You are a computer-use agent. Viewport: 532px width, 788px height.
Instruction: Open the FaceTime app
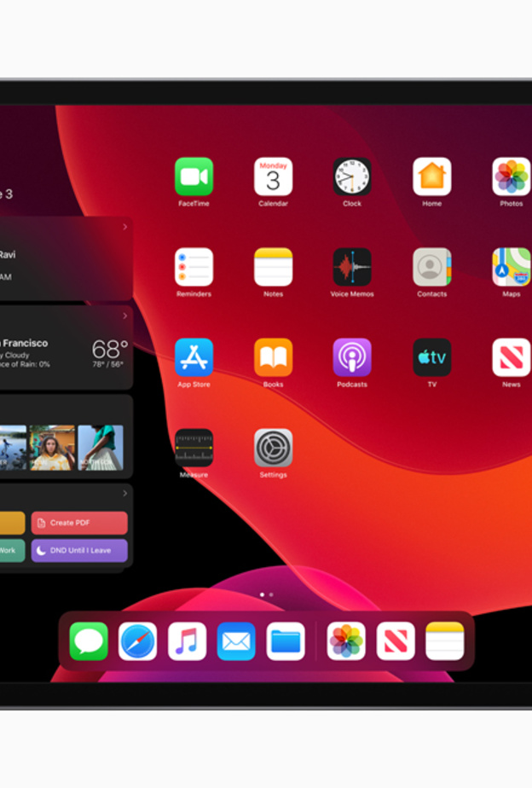pyautogui.click(x=194, y=177)
